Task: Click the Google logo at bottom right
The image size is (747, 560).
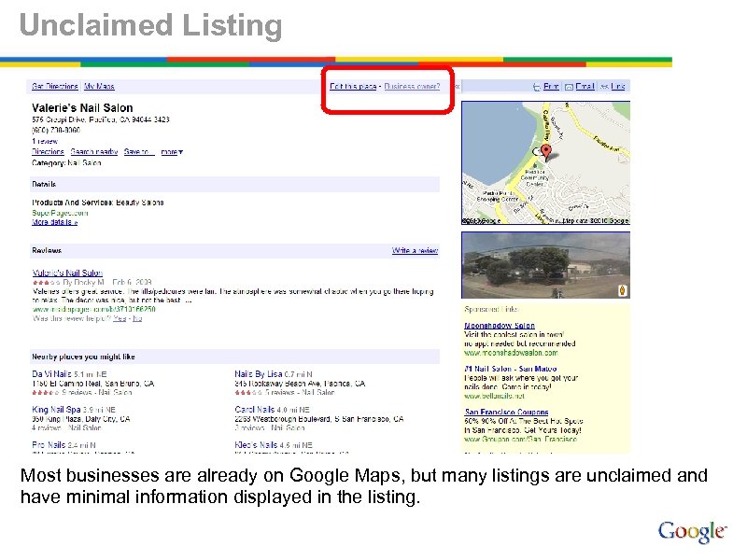Action: coord(691,529)
